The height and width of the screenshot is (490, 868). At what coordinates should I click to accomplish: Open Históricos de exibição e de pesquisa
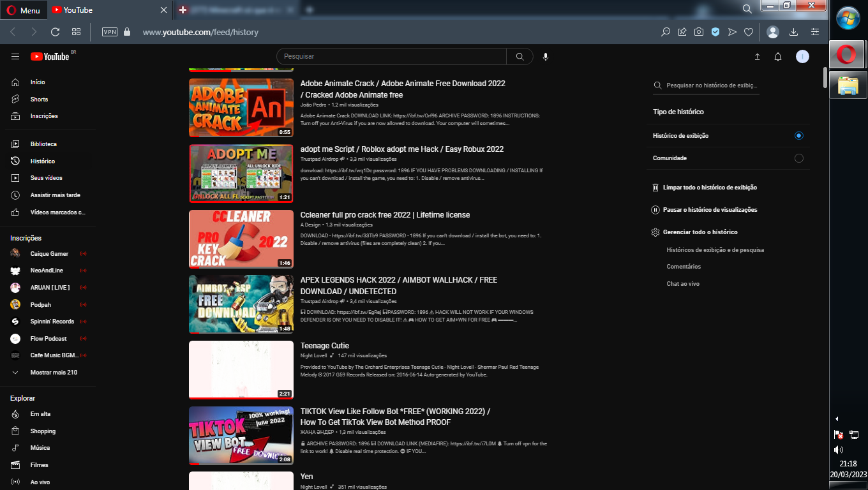[715, 250]
